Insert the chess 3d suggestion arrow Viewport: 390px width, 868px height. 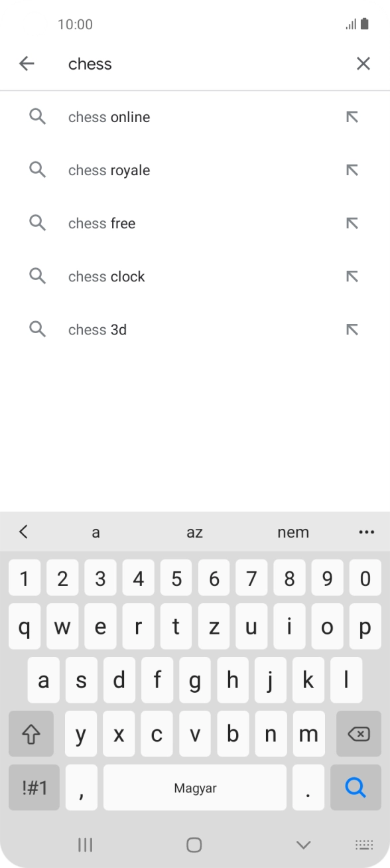pos(352,329)
